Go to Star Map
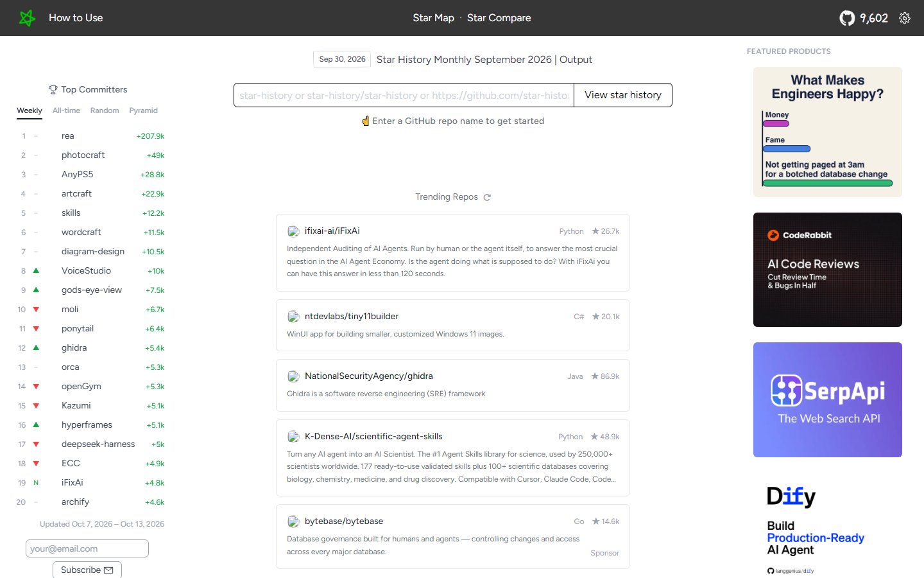The image size is (924, 578). (434, 18)
